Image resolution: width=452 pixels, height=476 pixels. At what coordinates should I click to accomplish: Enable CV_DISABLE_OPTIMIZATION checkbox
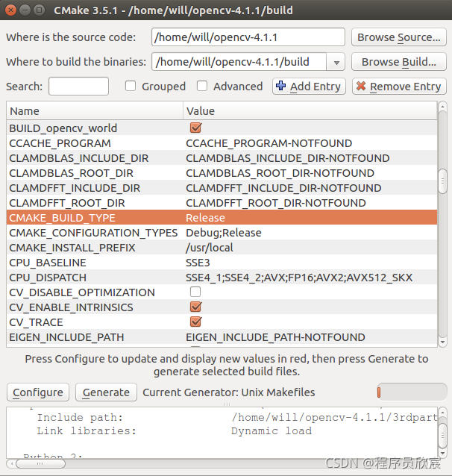[x=195, y=292]
